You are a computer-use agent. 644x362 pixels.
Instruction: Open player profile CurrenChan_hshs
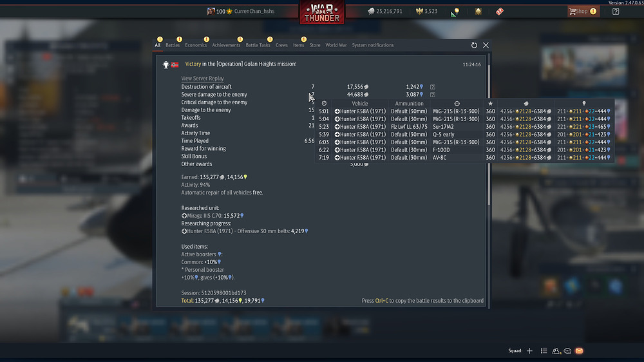254,12
